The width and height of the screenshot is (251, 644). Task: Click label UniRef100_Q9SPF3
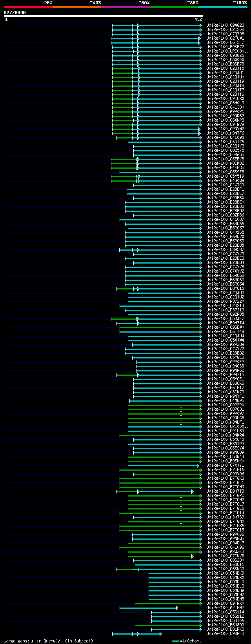point(225,634)
